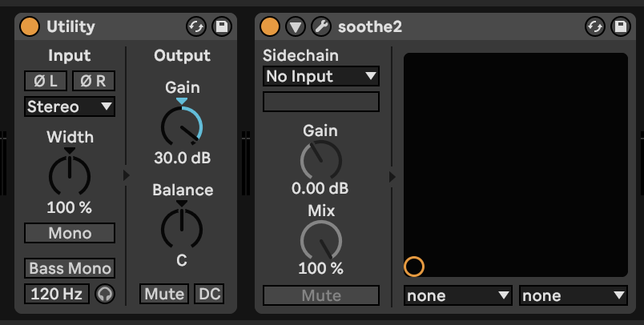Image resolution: width=644 pixels, height=325 pixels.
Task: Click the soothe2 sidechain Mute button
Action: coord(320,295)
